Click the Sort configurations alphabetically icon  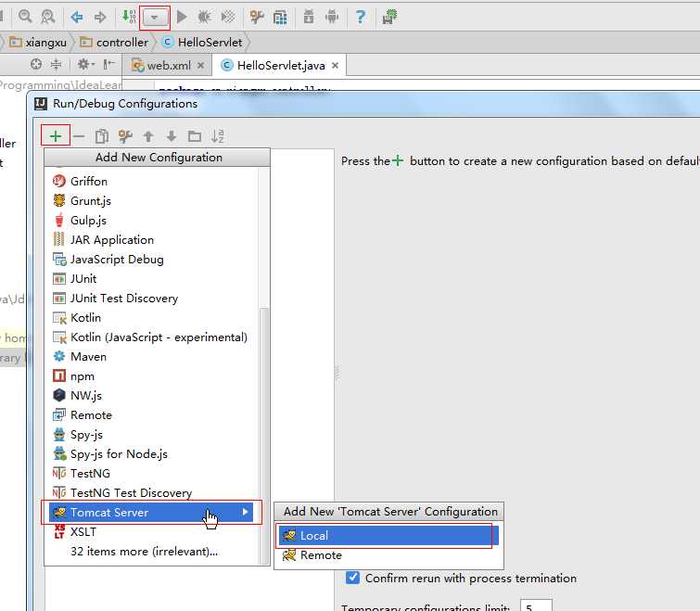coord(217,136)
